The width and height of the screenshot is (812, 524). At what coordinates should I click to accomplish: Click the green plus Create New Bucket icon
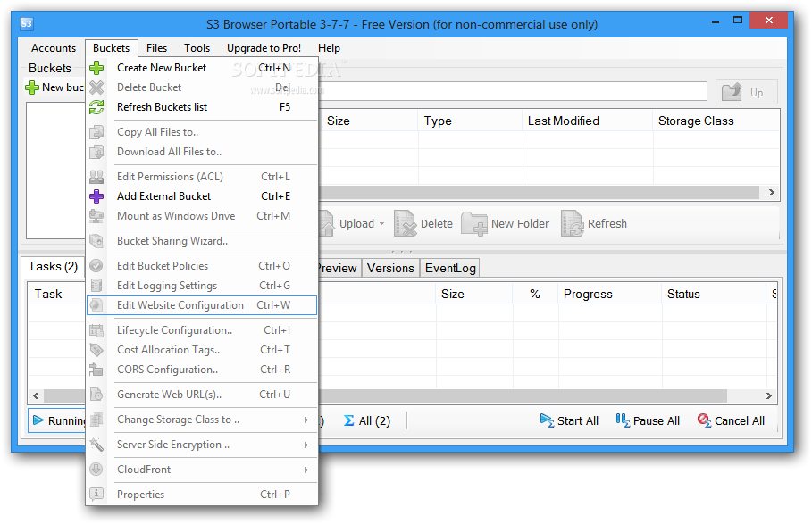pyautogui.click(x=96, y=68)
